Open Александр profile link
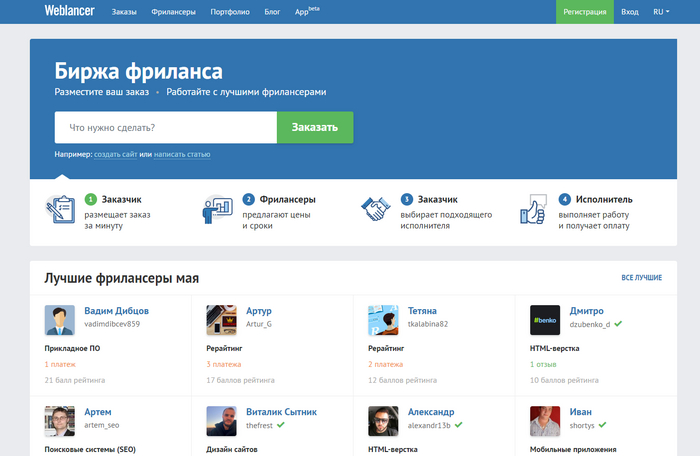The width and height of the screenshot is (700, 456). [x=431, y=412]
